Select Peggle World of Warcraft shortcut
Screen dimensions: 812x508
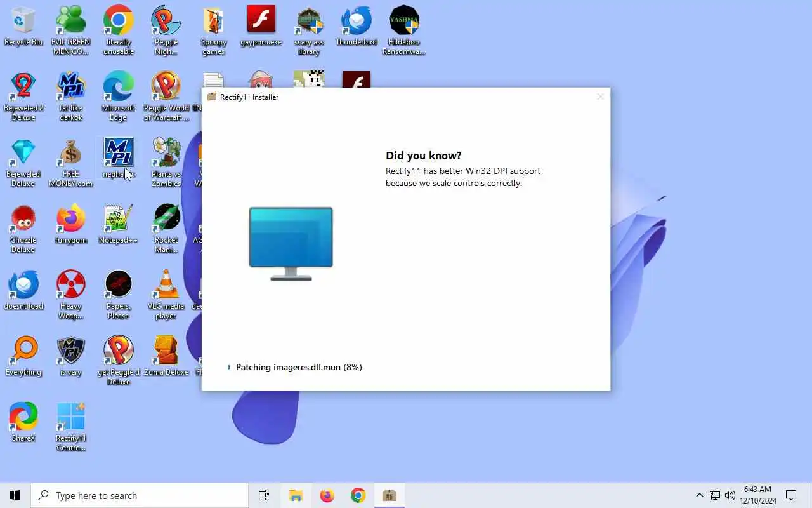166,97
